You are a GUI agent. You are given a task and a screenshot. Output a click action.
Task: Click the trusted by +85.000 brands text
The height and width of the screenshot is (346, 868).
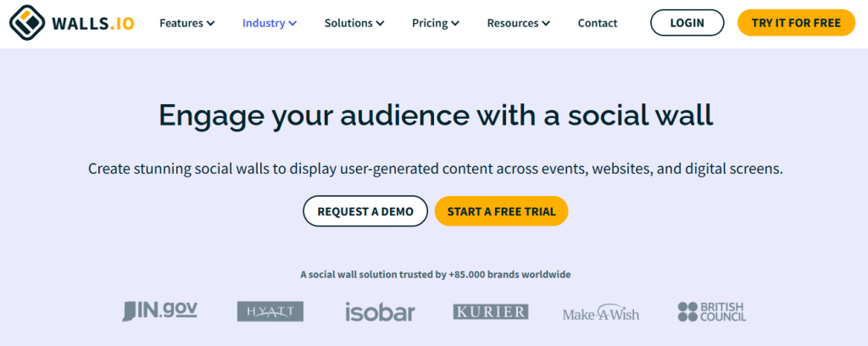tap(435, 275)
